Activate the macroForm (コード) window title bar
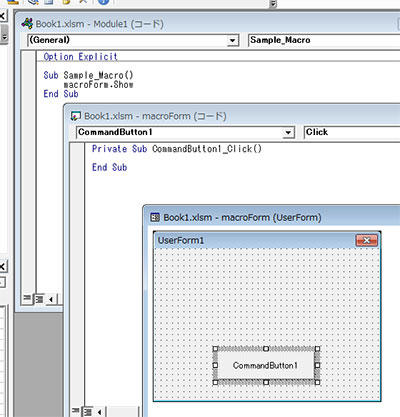The width and height of the screenshot is (400, 417). click(233, 116)
